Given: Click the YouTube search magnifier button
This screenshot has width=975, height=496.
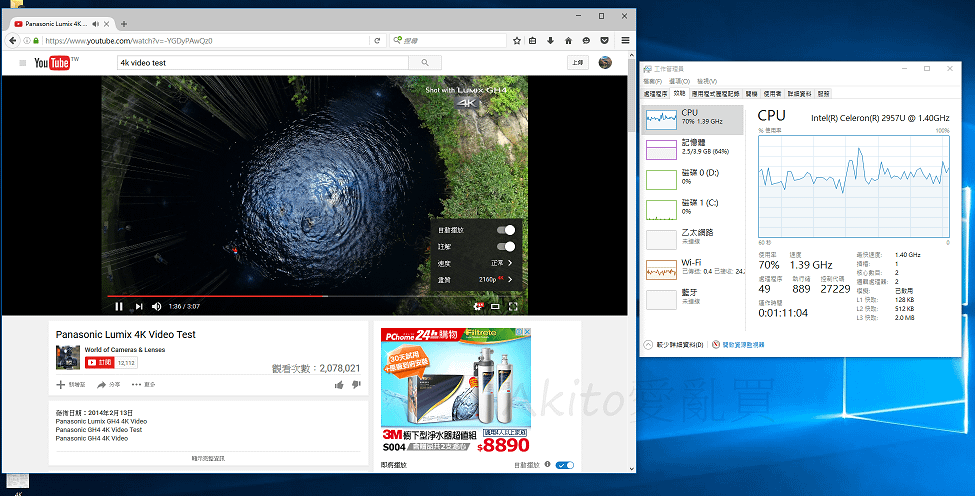Looking at the screenshot, I should (x=425, y=63).
